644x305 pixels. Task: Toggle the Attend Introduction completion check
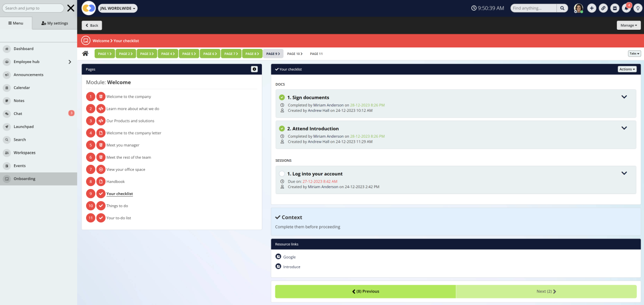point(282,129)
